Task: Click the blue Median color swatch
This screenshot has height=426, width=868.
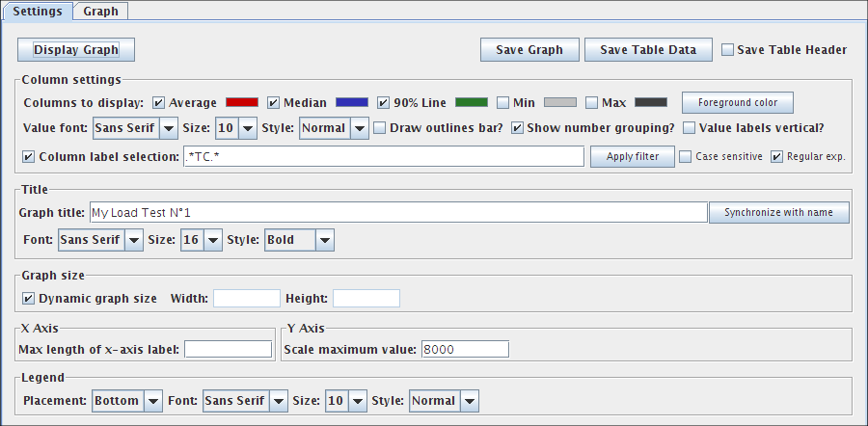Action: pos(352,102)
